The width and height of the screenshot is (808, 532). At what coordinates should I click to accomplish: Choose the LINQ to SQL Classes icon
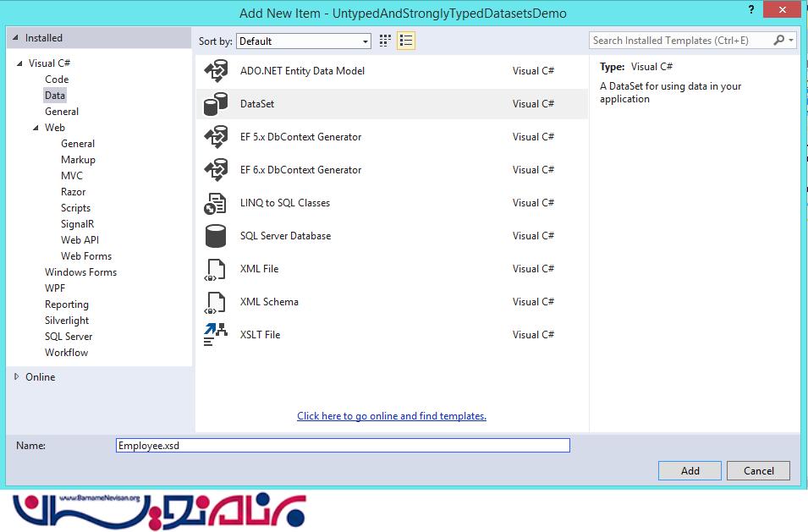pos(216,203)
